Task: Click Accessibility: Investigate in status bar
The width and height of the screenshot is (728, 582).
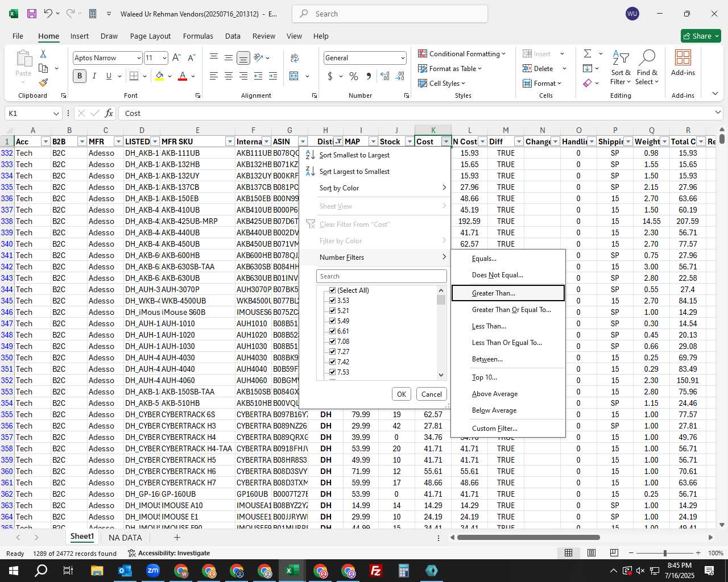Action: click(x=168, y=553)
